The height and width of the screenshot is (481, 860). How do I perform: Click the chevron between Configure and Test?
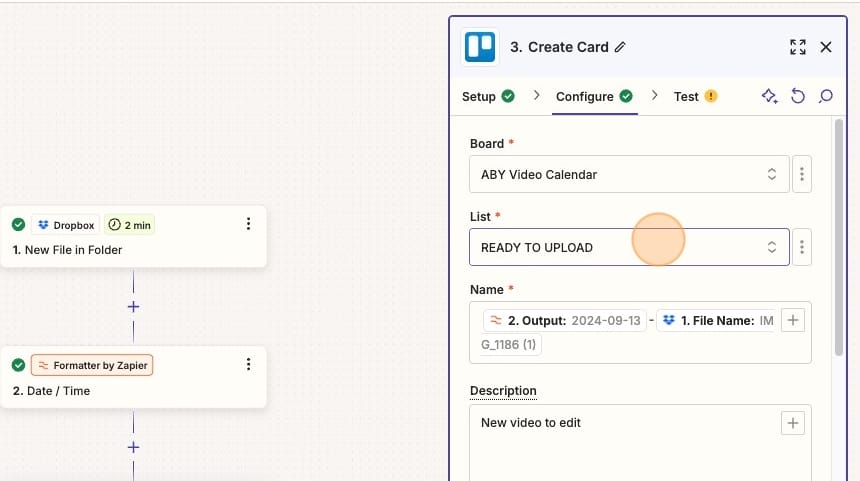tap(654, 95)
